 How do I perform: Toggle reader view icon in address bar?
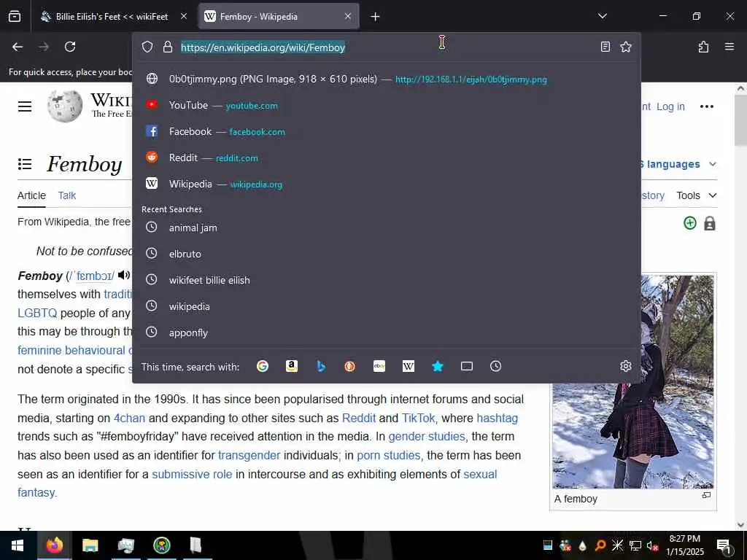point(605,47)
